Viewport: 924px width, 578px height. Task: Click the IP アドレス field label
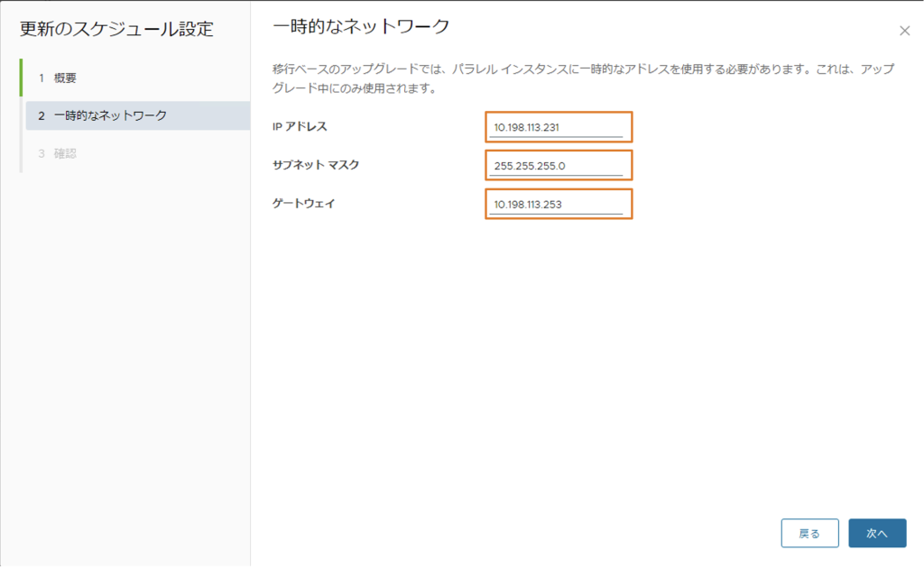(300, 127)
